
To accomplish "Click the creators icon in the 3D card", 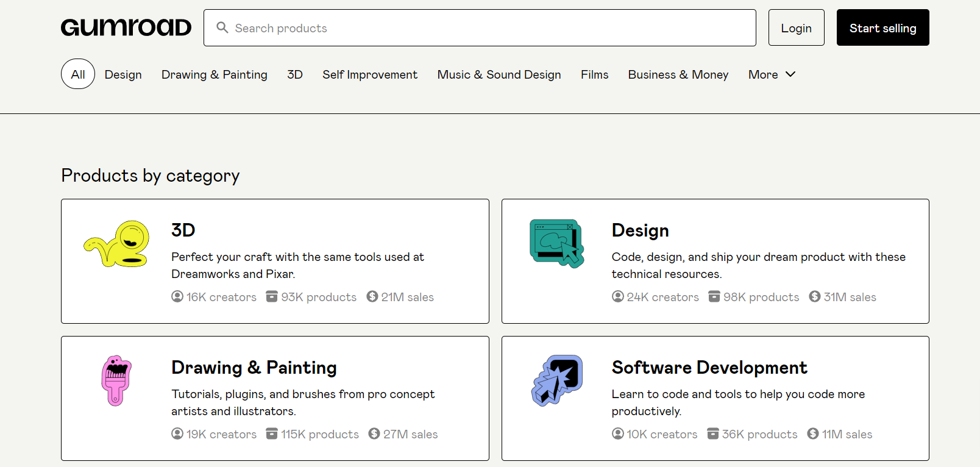I will [177, 296].
